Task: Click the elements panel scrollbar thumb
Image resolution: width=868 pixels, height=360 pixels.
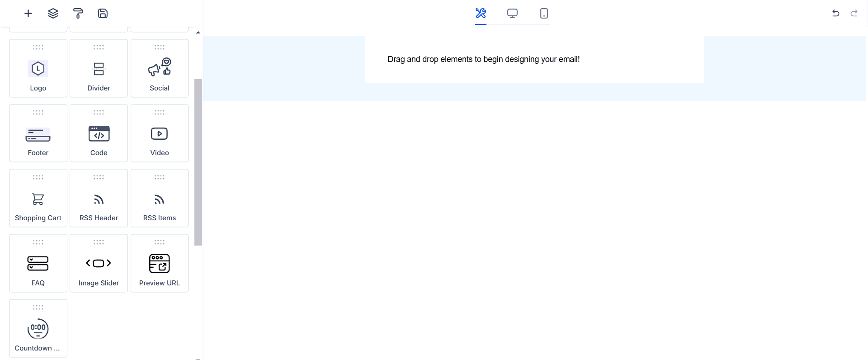Action: click(x=198, y=162)
